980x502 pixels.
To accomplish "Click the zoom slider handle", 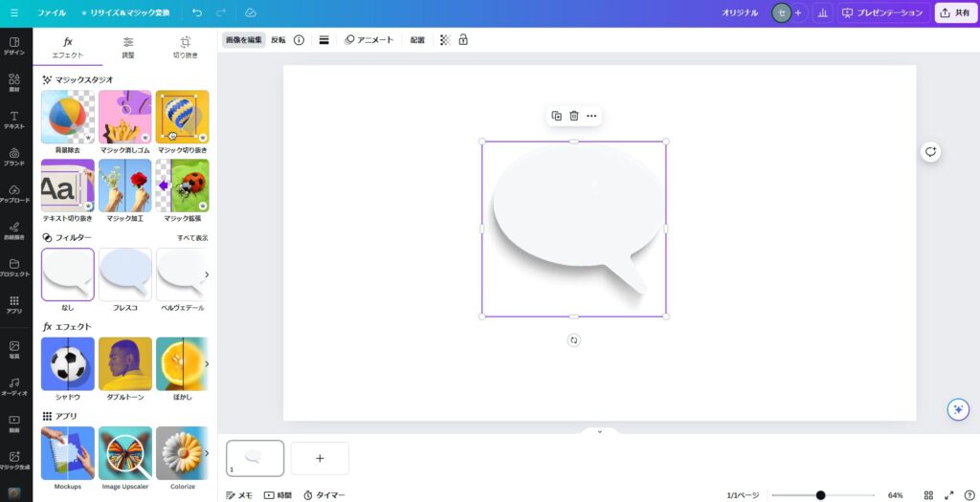I will pyautogui.click(x=820, y=495).
